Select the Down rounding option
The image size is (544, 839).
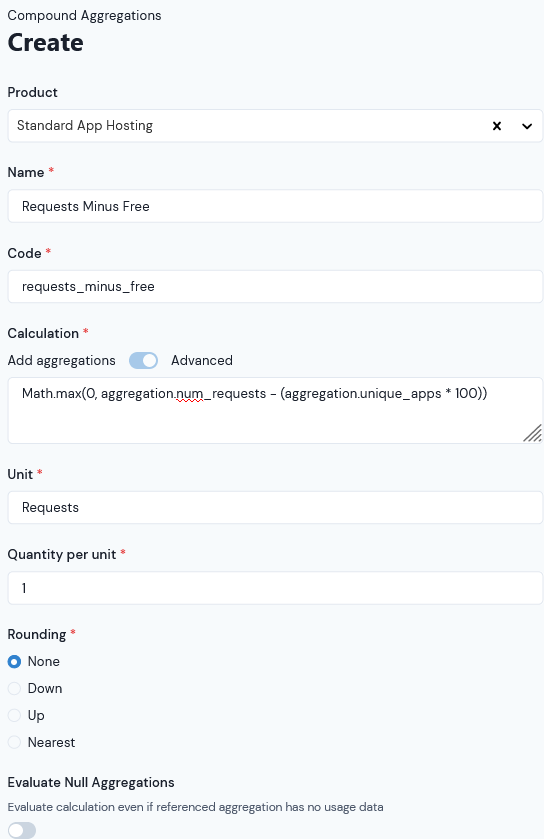(14, 689)
